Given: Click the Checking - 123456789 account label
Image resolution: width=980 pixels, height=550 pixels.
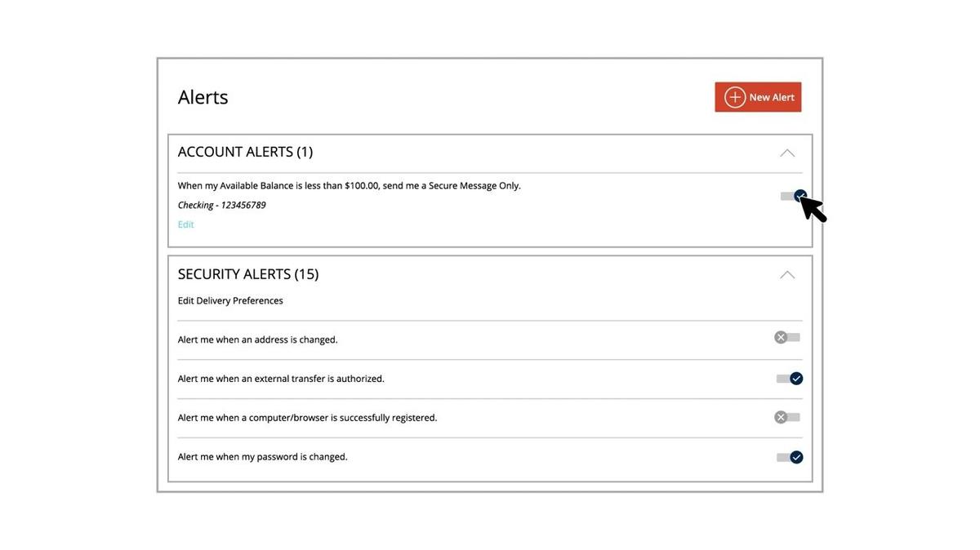Looking at the screenshot, I should [222, 205].
